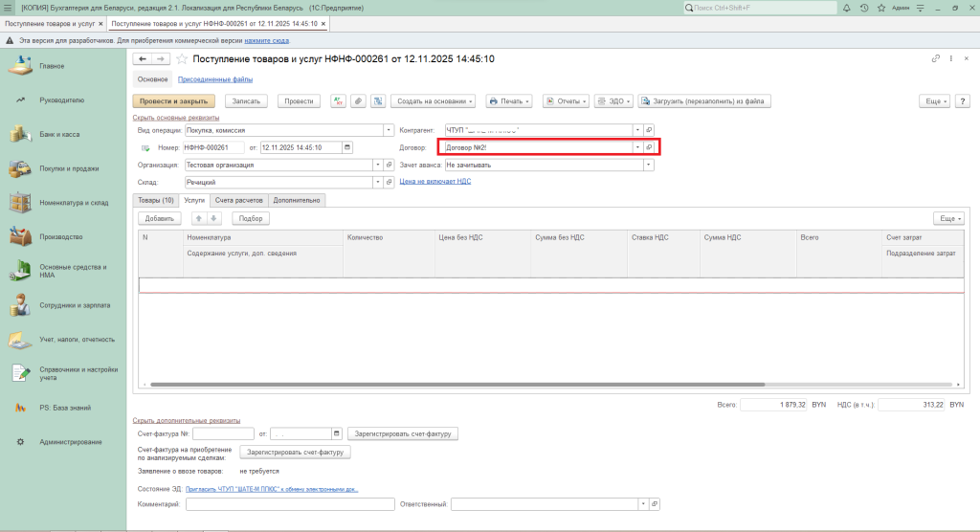
Task: Open the Печать dropdown menu
Action: coord(509,100)
